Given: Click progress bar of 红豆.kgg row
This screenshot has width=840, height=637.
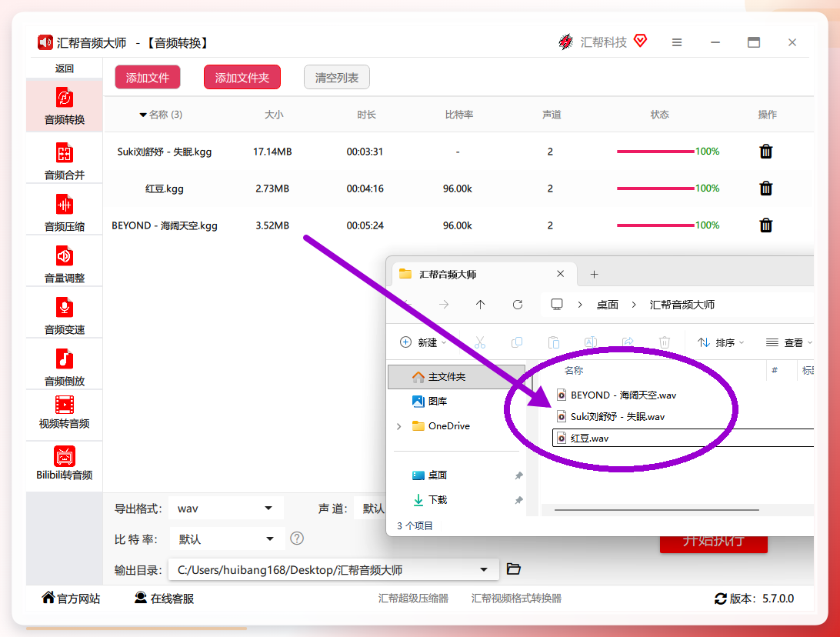Looking at the screenshot, I should (x=655, y=188).
